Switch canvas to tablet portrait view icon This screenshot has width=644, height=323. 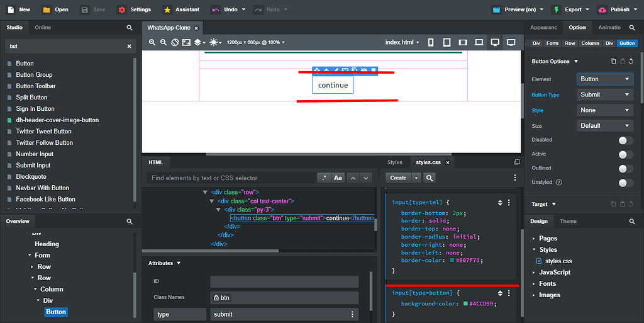[447, 42]
